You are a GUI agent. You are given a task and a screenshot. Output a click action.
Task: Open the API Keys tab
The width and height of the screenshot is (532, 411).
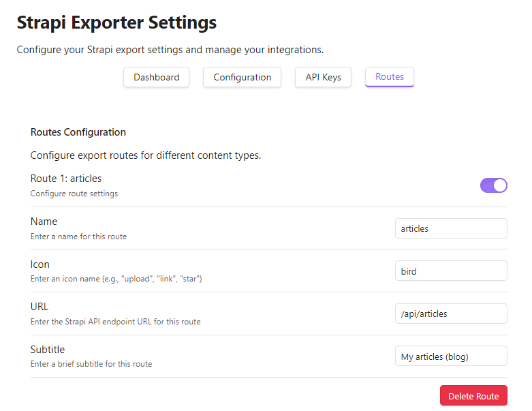tap(323, 77)
